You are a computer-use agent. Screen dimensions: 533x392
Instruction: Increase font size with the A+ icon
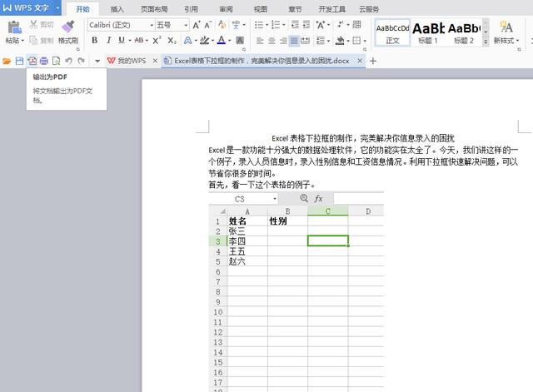point(197,25)
